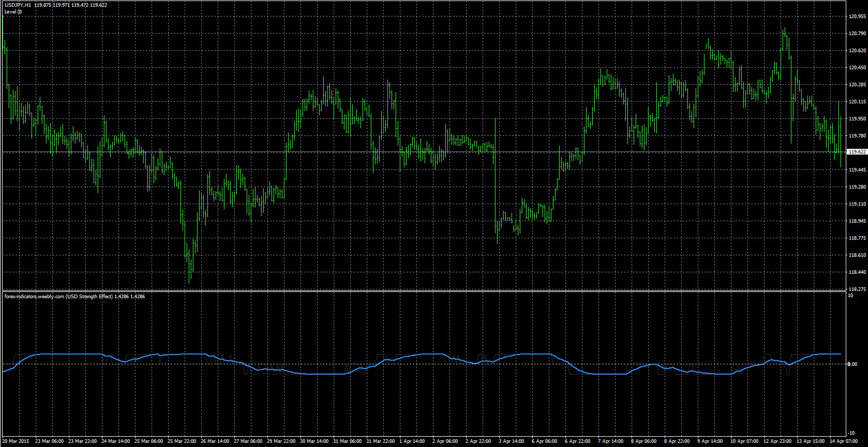Click the 1 Apr 14:00 time label

[x=413, y=441]
